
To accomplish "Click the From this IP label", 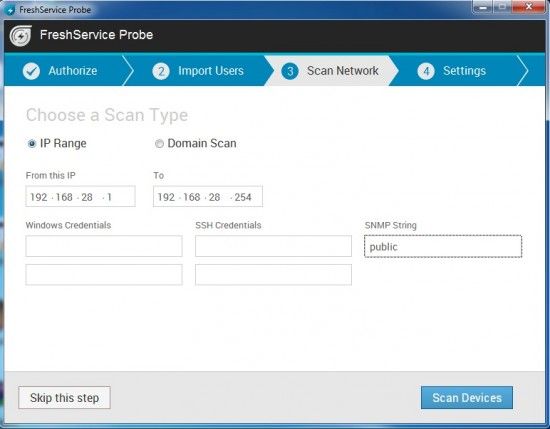I will [x=51, y=175].
